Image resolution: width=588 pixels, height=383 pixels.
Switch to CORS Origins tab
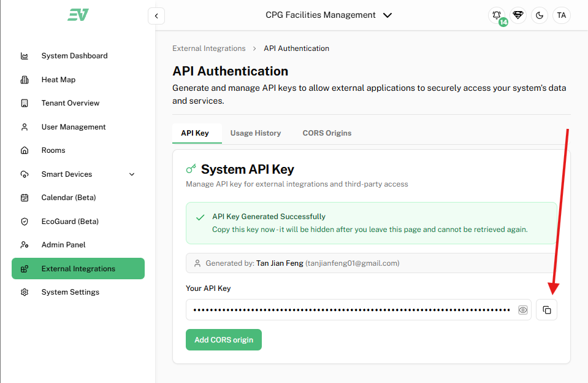[x=327, y=133]
